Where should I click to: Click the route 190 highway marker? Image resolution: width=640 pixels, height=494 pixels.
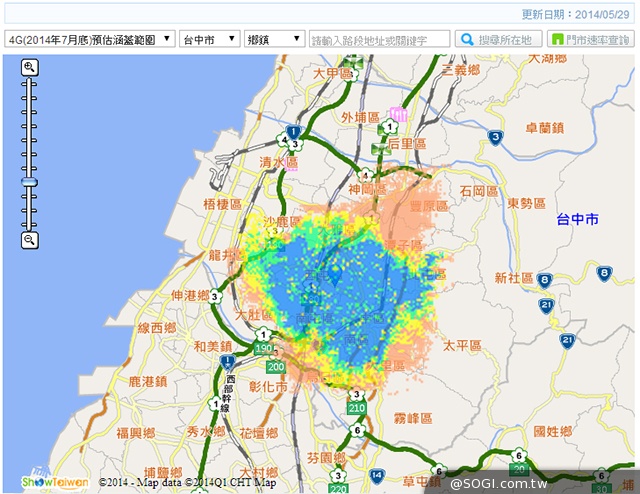pos(264,348)
